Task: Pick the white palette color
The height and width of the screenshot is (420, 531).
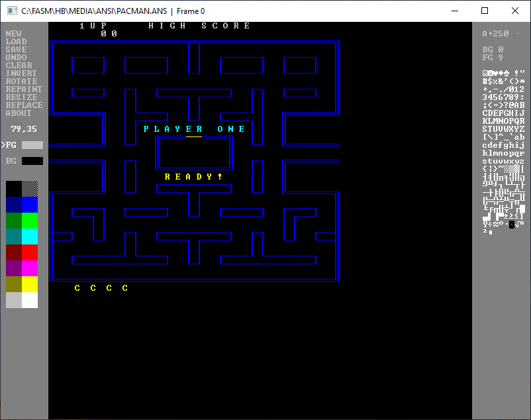Action: point(30,300)
